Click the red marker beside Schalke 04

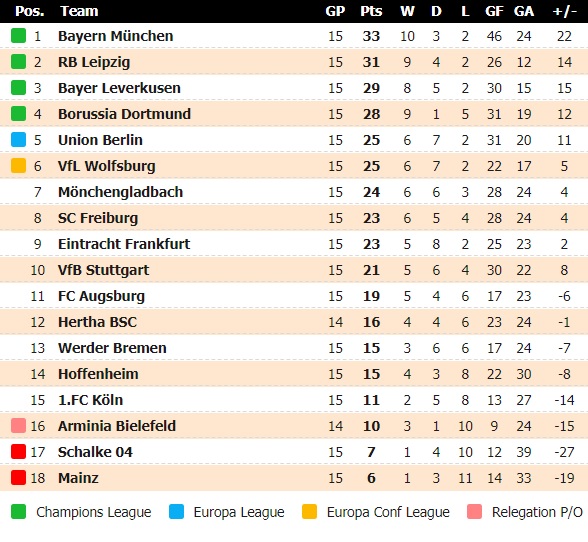(x=18, y=452)
